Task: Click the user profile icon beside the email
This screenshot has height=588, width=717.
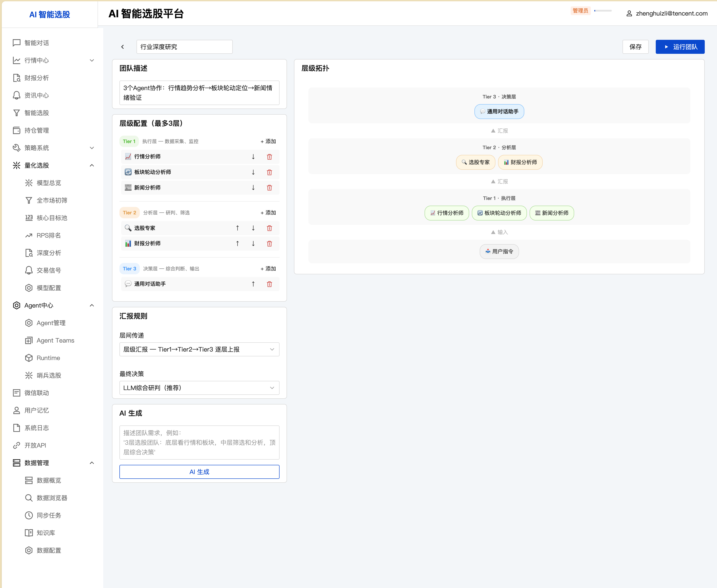Action: [x=629, y=14]
